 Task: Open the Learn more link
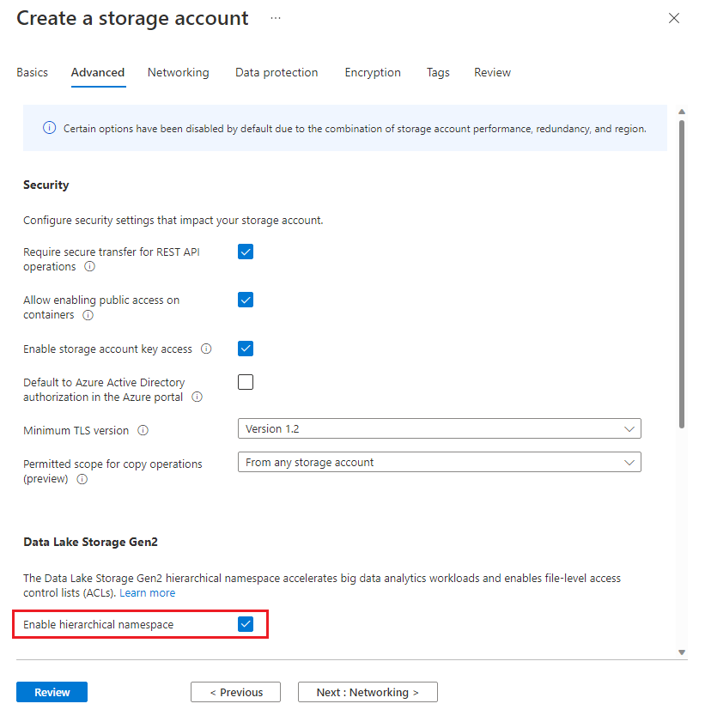[147, 593]
